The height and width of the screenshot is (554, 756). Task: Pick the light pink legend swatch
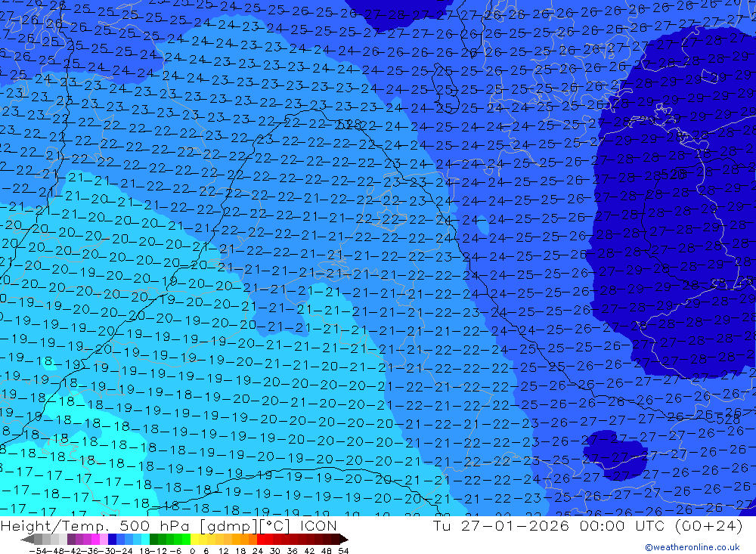[x=104, y=540]
